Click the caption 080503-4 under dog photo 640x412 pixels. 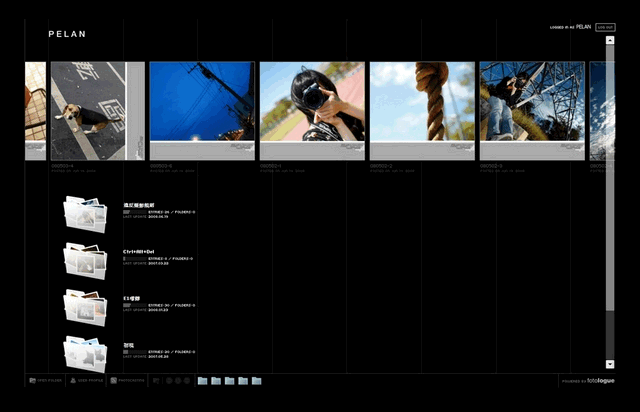[x=62, y=166]
